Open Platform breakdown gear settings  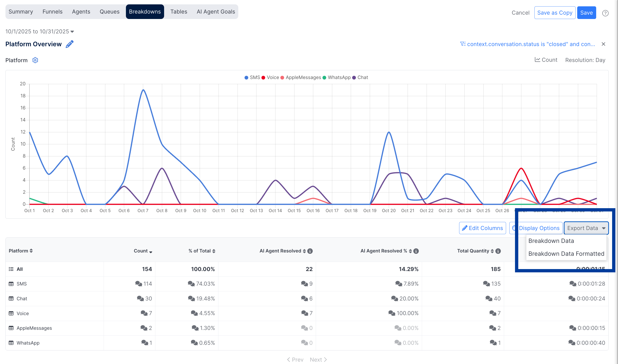(35, 60)
